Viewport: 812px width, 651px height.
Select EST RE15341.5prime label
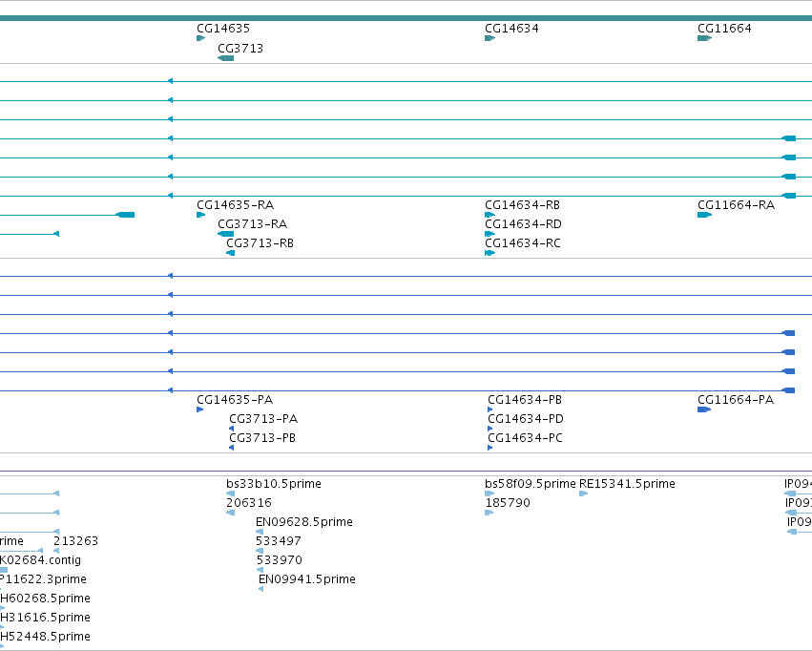pos(627,484)
